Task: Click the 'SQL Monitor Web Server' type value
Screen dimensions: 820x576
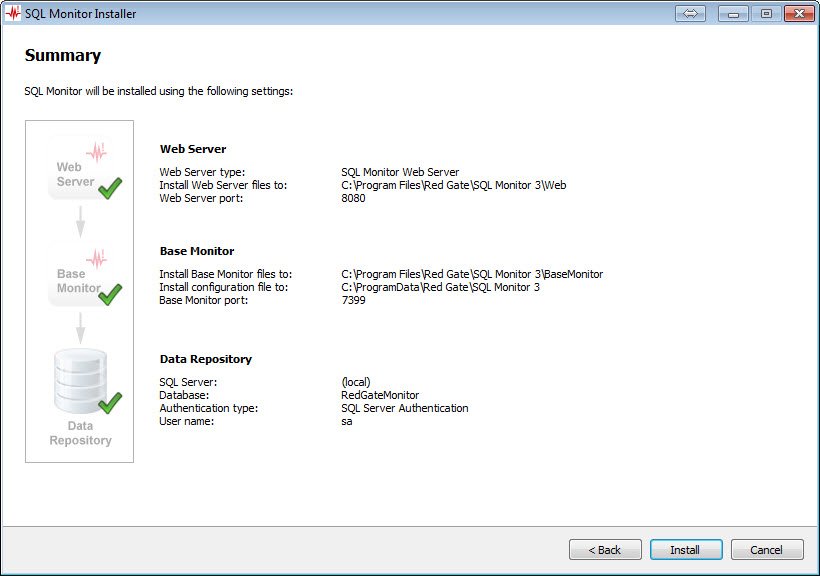Action: (400, 172)
